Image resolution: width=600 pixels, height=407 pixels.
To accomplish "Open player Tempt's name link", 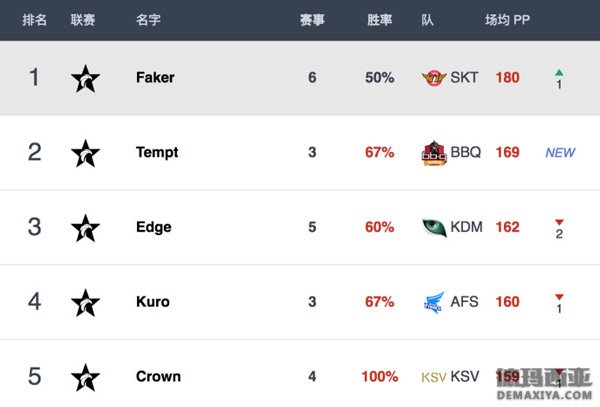I will [x=157, y=153].
